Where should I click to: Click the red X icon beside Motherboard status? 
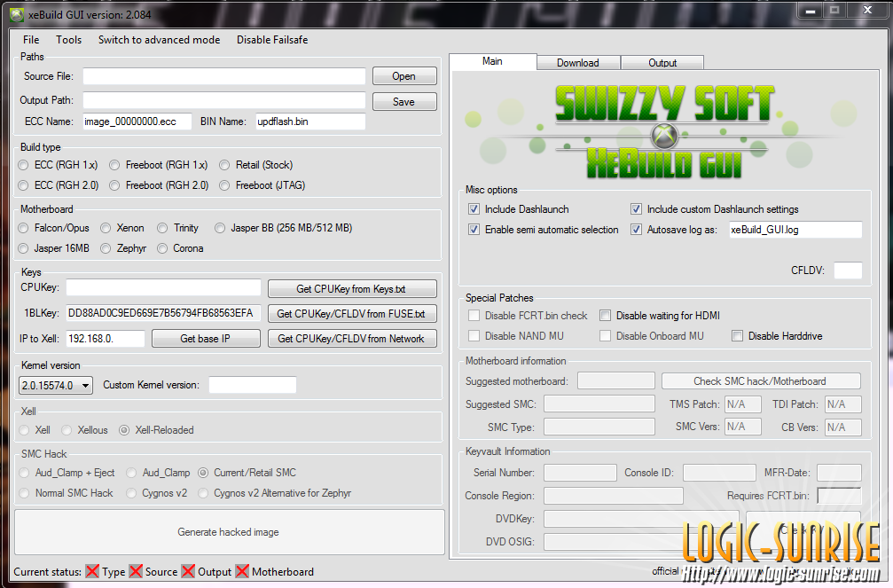tap(242, 571)
